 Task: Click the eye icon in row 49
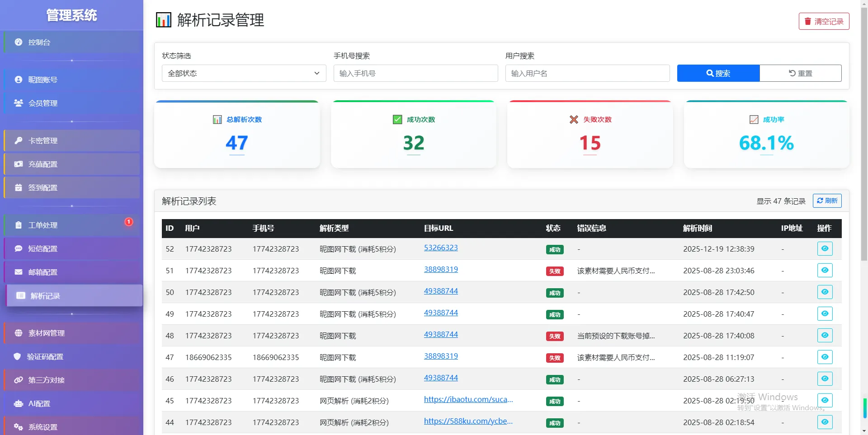point(825,314)
